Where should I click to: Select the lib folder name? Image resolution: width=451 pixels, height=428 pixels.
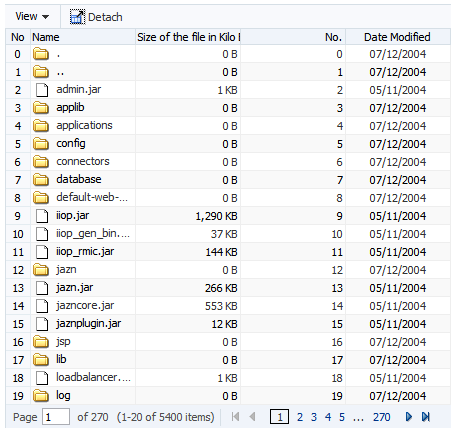[61, 359]
